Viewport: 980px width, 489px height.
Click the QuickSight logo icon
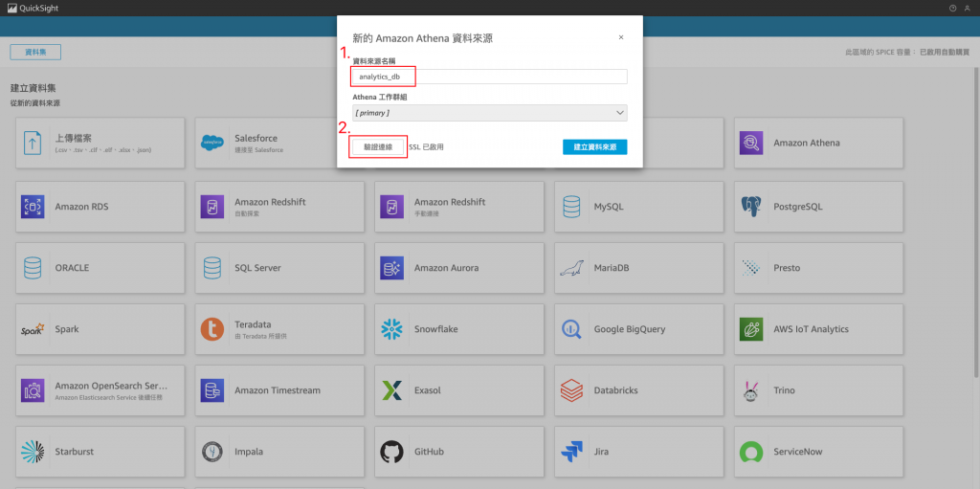[x=11, y=8]
